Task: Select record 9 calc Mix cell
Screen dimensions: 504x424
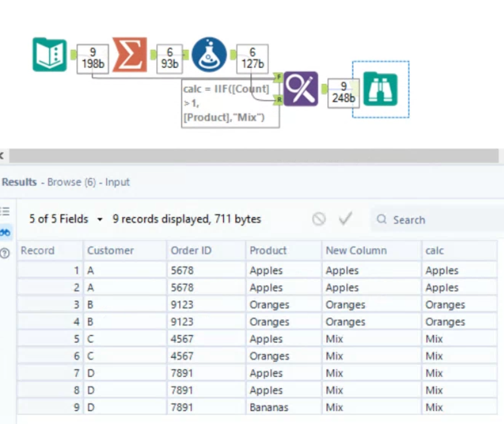Action: (460, 407)
